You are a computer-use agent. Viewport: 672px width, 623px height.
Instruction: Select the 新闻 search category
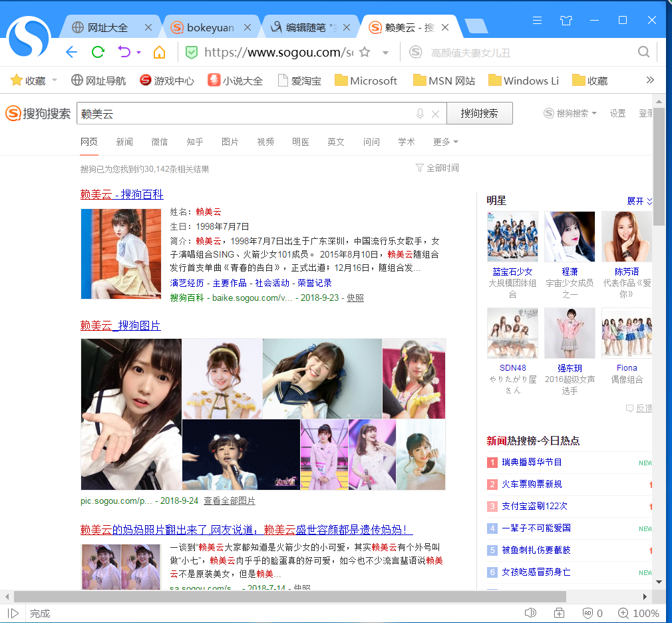124,142
